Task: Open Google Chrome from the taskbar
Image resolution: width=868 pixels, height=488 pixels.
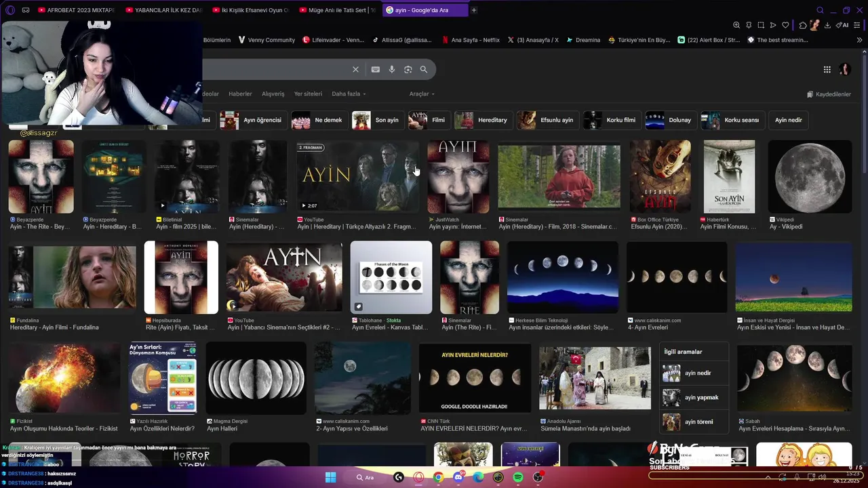Action: pos(439,477)
